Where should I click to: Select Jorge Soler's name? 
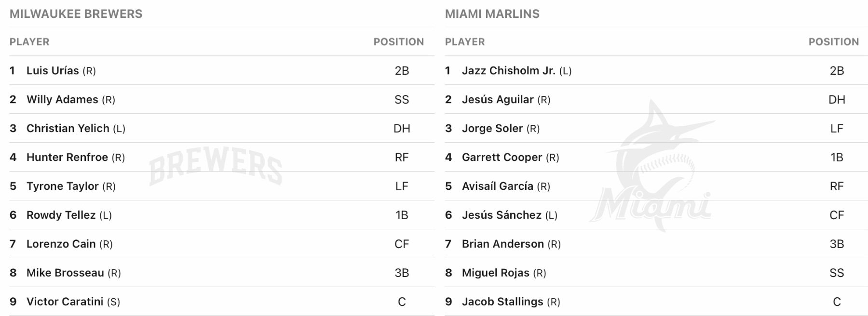pyautogui.click(x=492, y=129)
